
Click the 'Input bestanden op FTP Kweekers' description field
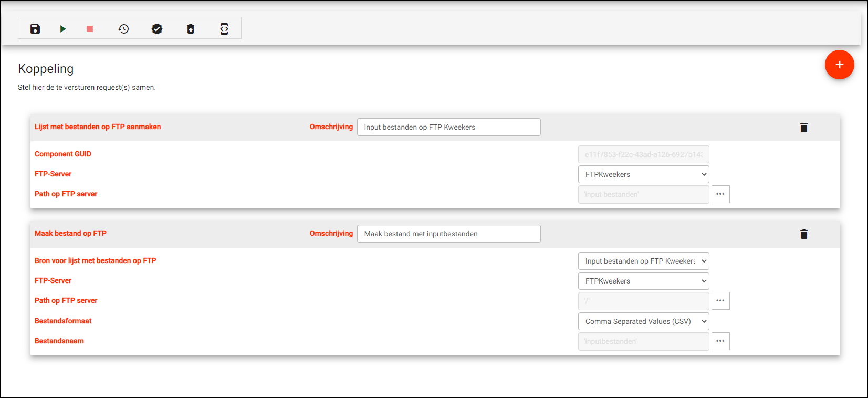pyautogui.click(x=448, y=127)
